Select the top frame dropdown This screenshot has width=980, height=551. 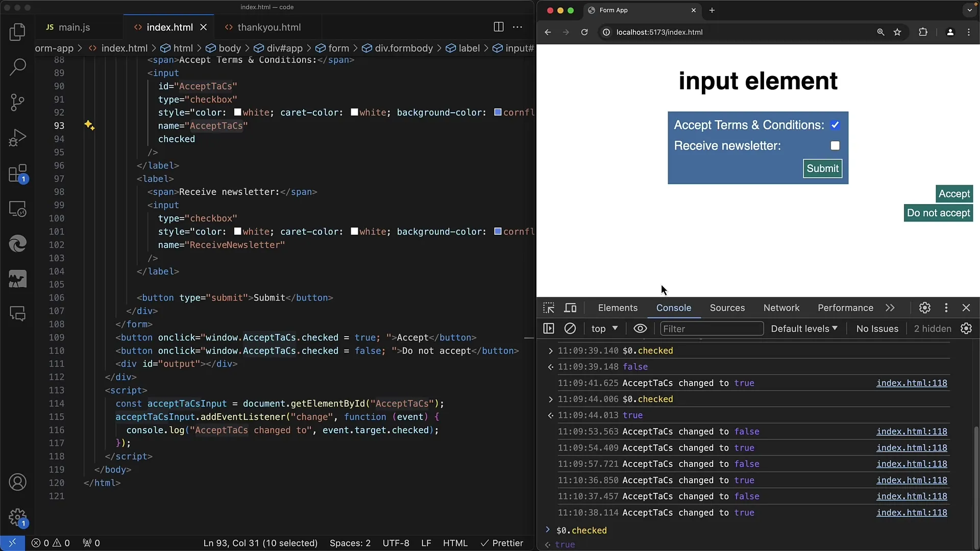pyautogui.click(x=604, y=329)
